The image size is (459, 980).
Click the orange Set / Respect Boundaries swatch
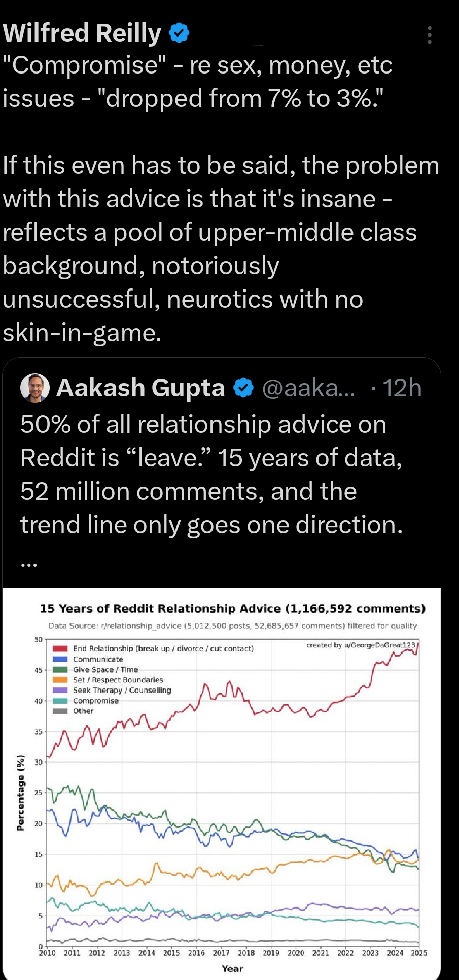point(60,680)
